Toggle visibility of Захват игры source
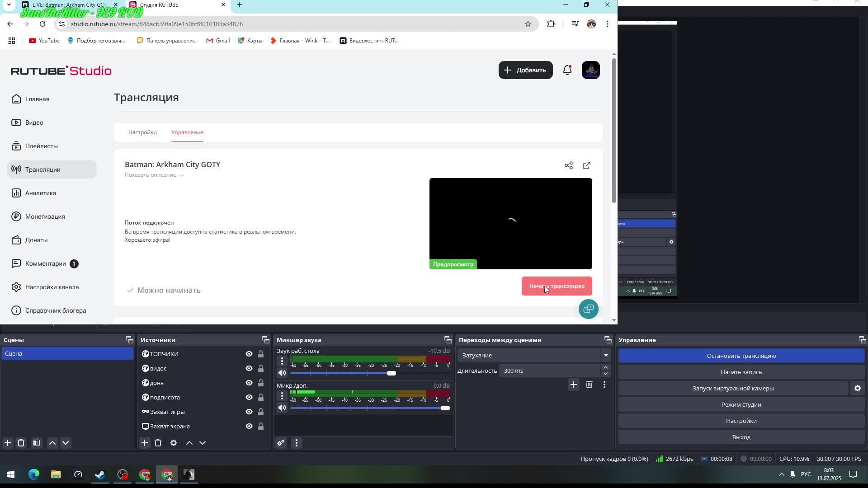 coord(249,412)
